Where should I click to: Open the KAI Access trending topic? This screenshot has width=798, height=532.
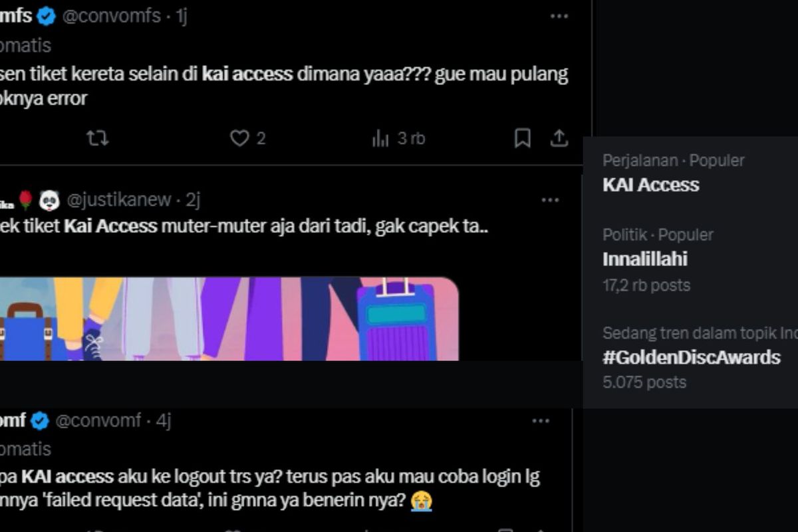click(x=650, y=185)
